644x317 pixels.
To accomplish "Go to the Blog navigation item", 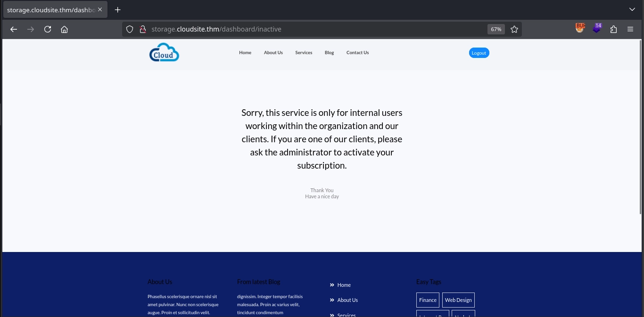I will click(x=329, y=53).
